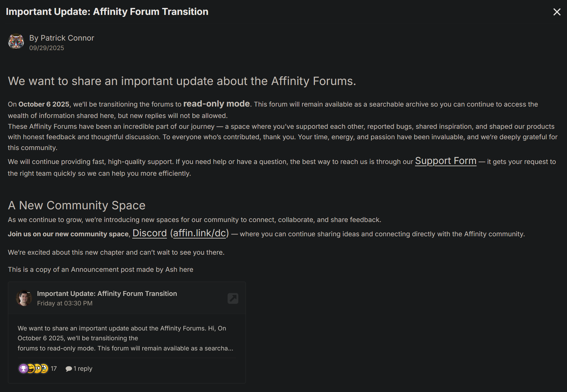This screenshot has height=392, width=567.
Task: Click Ash's avatar in embedded post
Action: 24,298
